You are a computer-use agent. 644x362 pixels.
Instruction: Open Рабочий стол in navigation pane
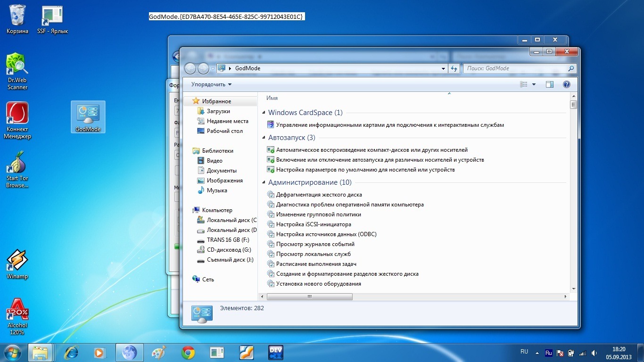[x=224, y=131]
